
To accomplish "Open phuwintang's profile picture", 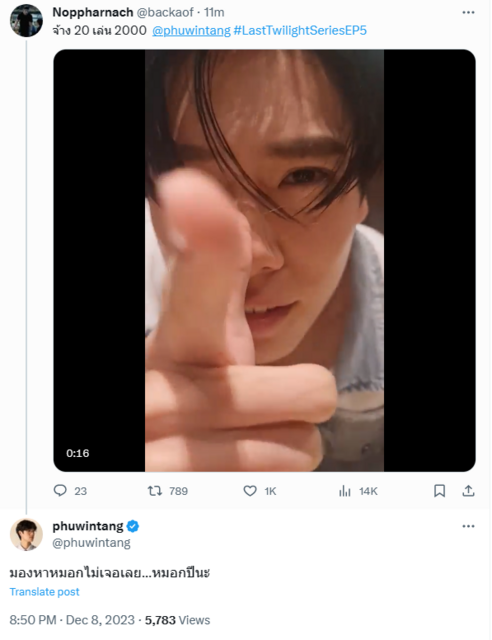I will (26, 535).
